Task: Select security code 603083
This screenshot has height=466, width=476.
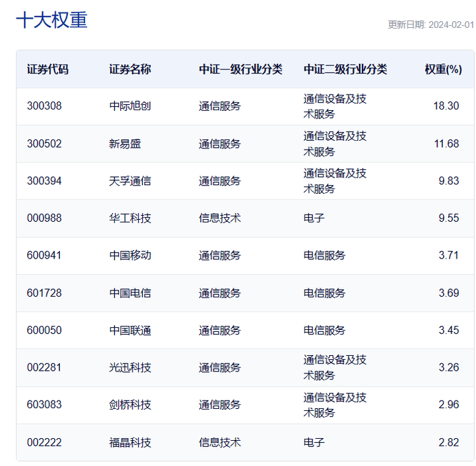Action: coord(44,405)
